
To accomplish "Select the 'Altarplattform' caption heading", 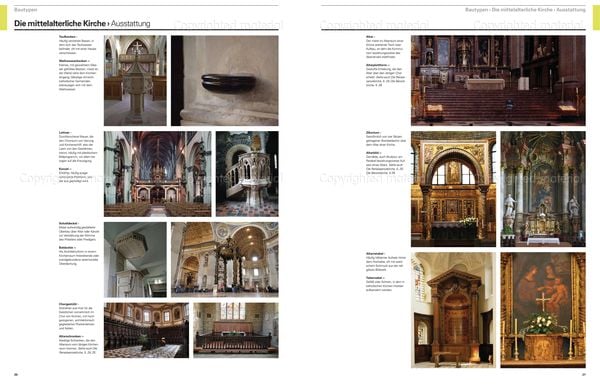I will point(378,65).
